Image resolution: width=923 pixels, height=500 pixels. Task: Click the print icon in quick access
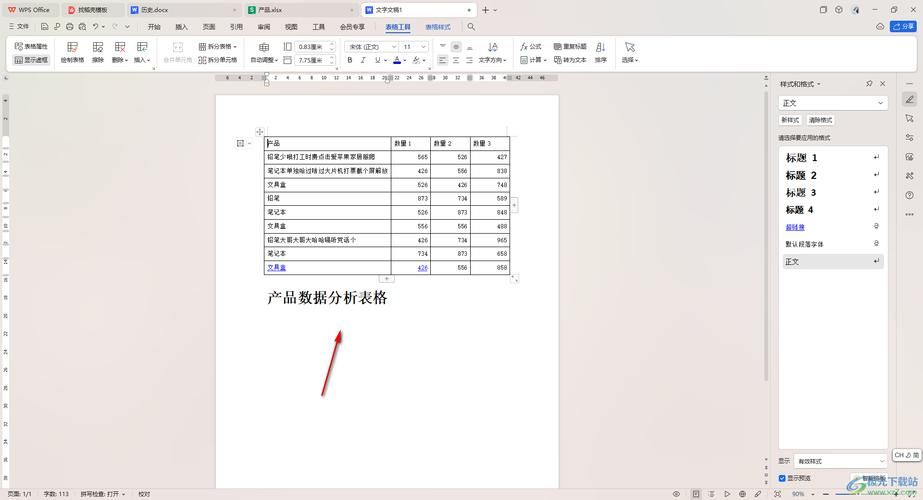[69, 27]
